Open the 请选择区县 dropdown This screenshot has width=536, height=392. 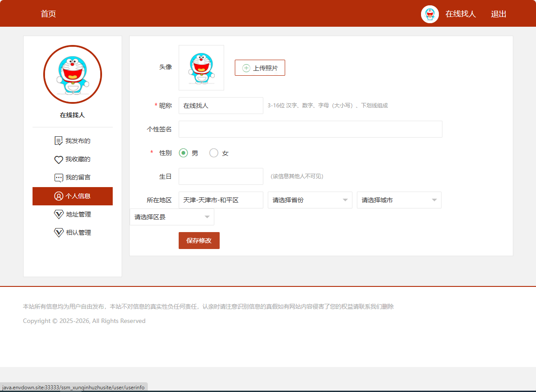(172, 216)
